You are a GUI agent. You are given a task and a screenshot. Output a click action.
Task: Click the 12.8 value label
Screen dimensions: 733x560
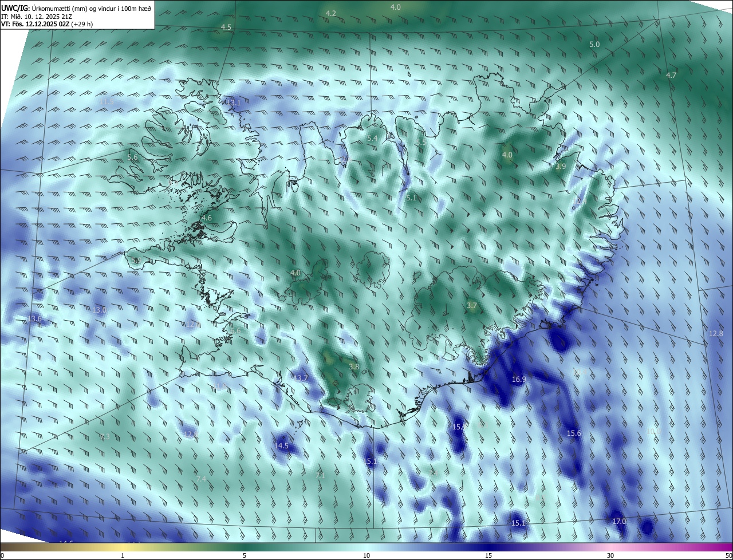716,333
